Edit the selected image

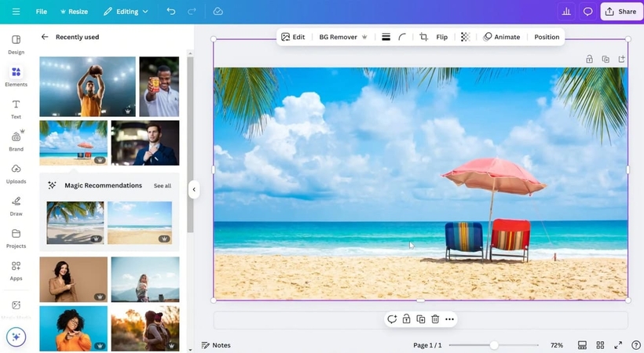tap(293, 37)
